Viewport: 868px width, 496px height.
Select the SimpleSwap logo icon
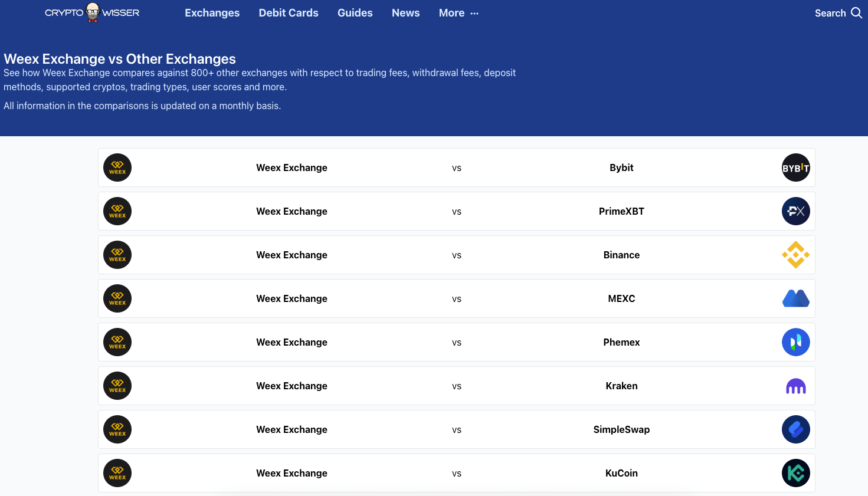coord(795,429)
